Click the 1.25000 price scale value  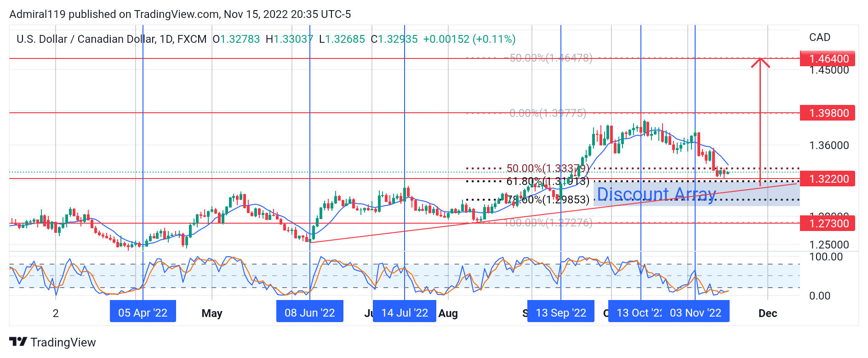pos(829,245)
